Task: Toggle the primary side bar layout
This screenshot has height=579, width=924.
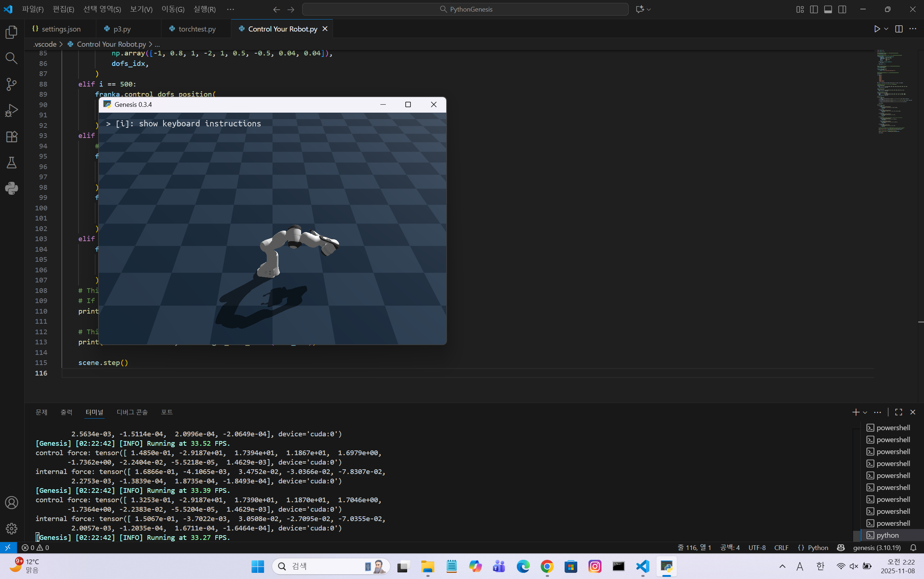Action: pos(814,9)
